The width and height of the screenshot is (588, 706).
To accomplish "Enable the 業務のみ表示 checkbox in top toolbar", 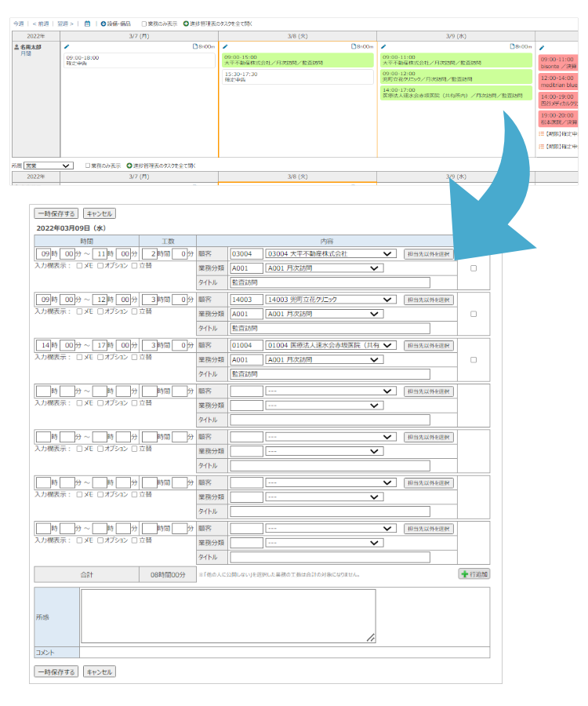I will point(144,24).
